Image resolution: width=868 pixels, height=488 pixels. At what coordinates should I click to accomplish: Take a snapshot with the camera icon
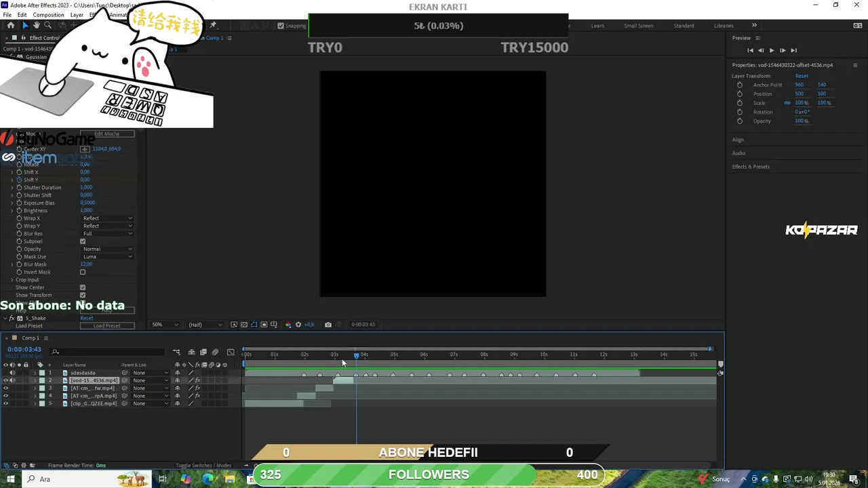[x=328, y=325]
